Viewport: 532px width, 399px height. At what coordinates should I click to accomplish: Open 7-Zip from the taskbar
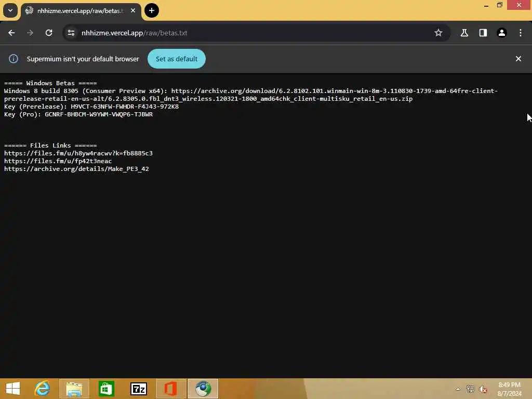(x=138, y=389)
